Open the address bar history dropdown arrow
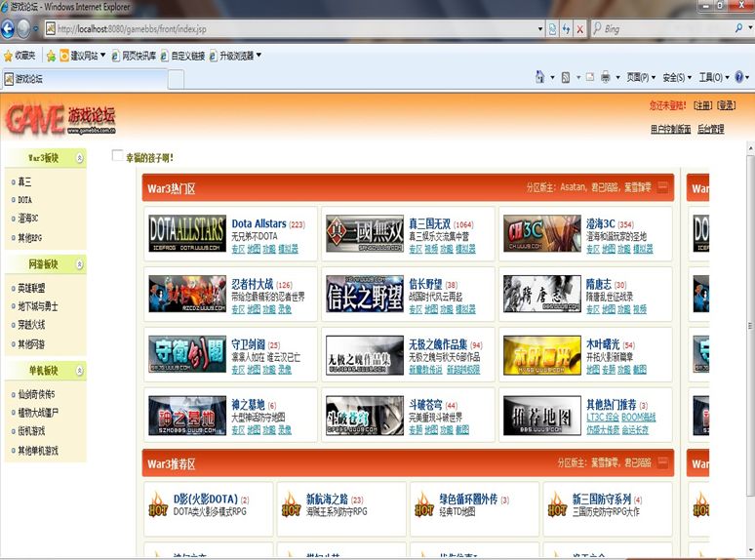The width and height of the screenshot is (755, 560). click(540, 29)
